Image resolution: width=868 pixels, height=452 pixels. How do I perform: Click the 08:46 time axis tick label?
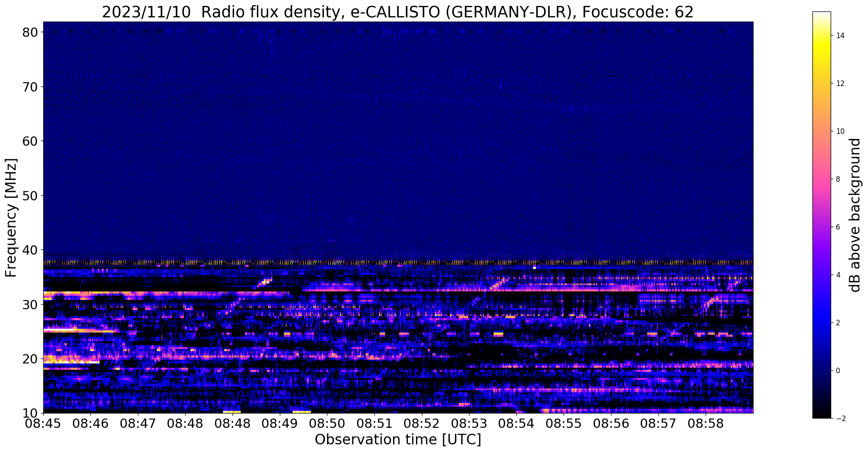[x=90, y=424]
